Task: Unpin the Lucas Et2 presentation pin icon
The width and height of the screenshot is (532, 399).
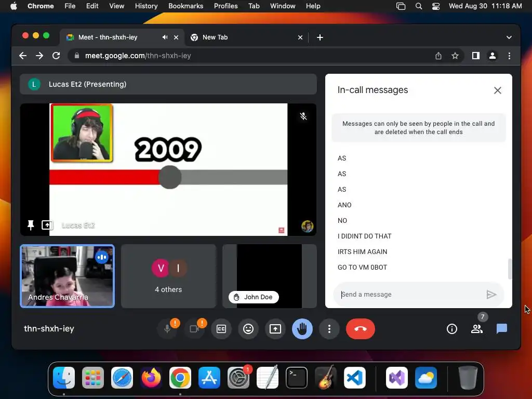Action: point(31,225)
